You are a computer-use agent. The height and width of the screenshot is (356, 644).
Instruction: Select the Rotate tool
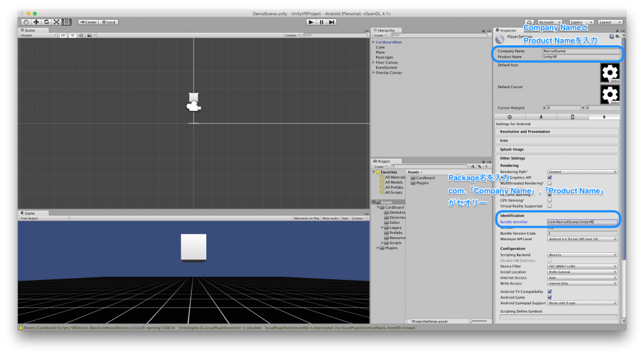(x=47, y=22)
